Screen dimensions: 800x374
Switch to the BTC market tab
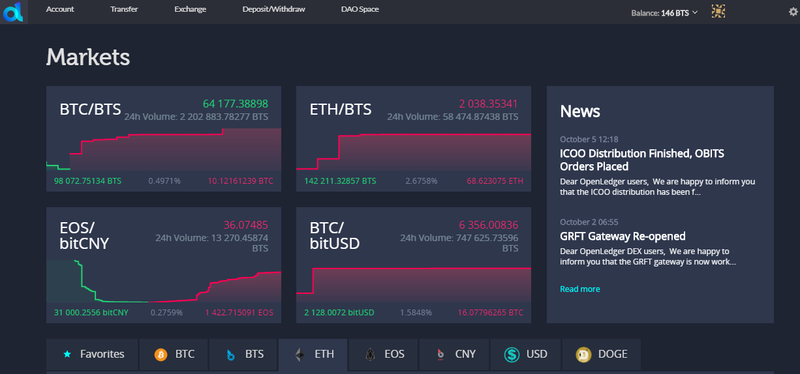pos(173,354)
